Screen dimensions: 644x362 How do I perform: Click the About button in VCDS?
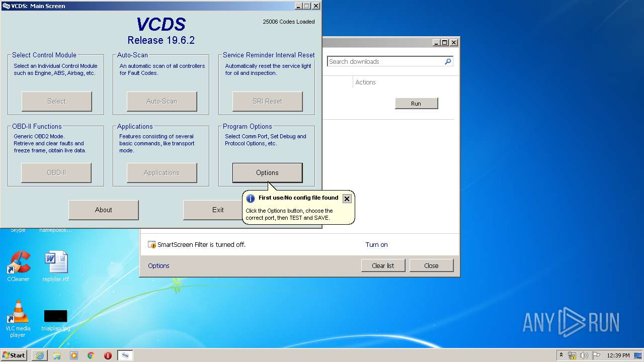[x=104, y=210]
